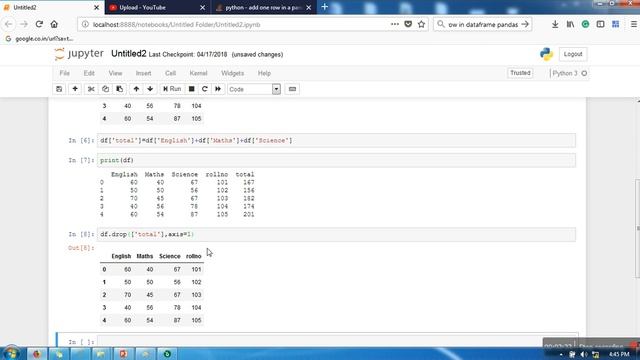Go back with the browser back arrow
640x360 pixels.
9,24
